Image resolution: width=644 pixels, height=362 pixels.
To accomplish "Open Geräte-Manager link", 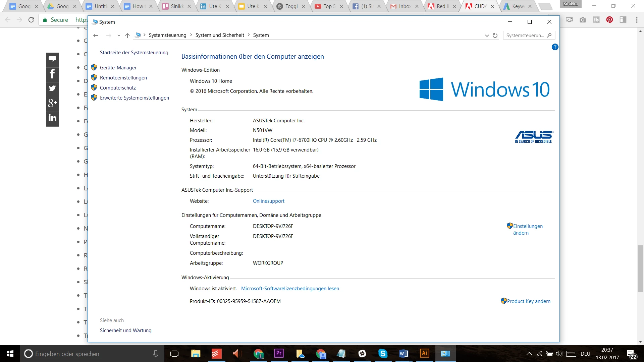I will 118,68.
